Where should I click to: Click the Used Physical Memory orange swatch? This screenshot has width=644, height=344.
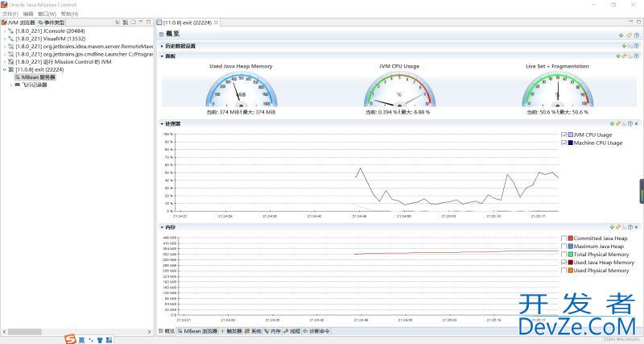pos(571,271)
